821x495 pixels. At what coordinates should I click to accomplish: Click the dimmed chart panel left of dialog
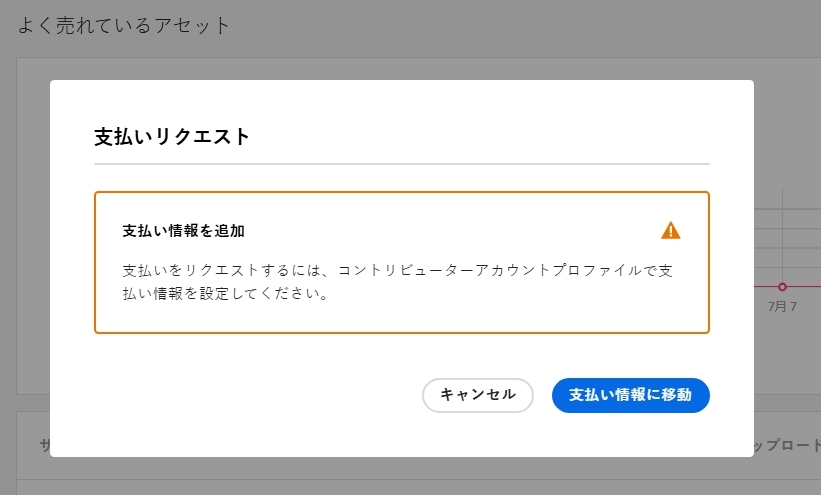click(33, 225)
